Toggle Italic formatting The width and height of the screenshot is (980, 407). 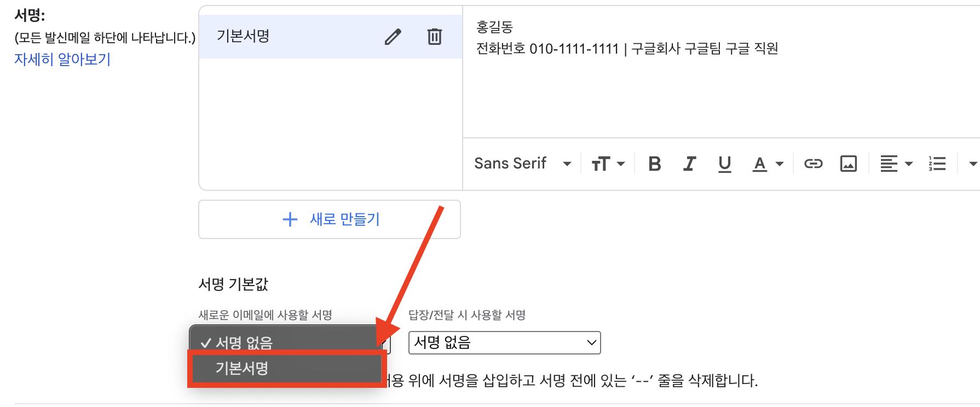689,163
